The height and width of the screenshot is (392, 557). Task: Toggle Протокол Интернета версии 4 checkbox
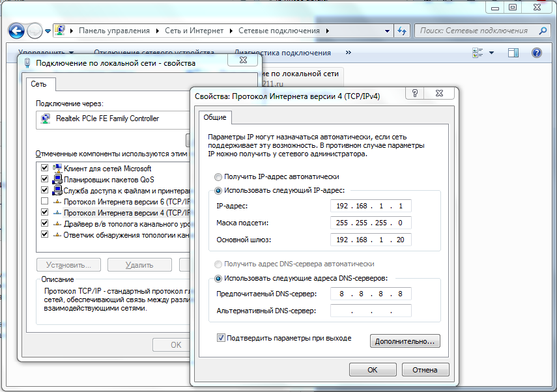tap(44, 212)
